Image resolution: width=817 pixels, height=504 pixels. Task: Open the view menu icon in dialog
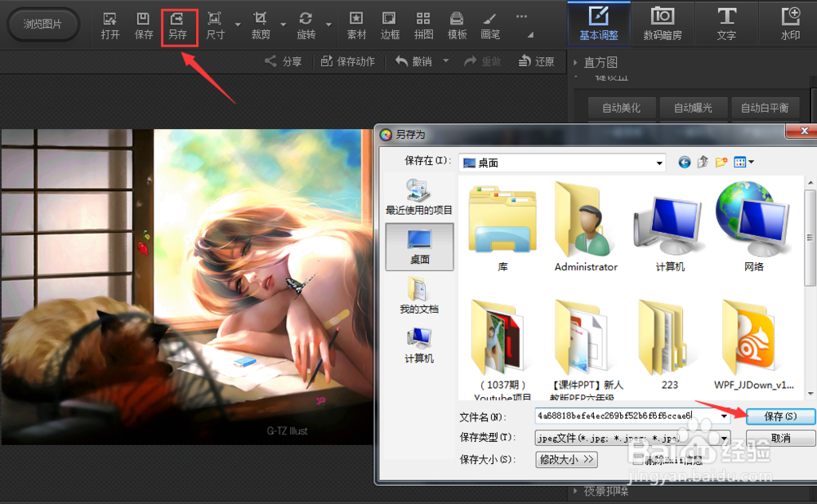click(x=743, y=163)
